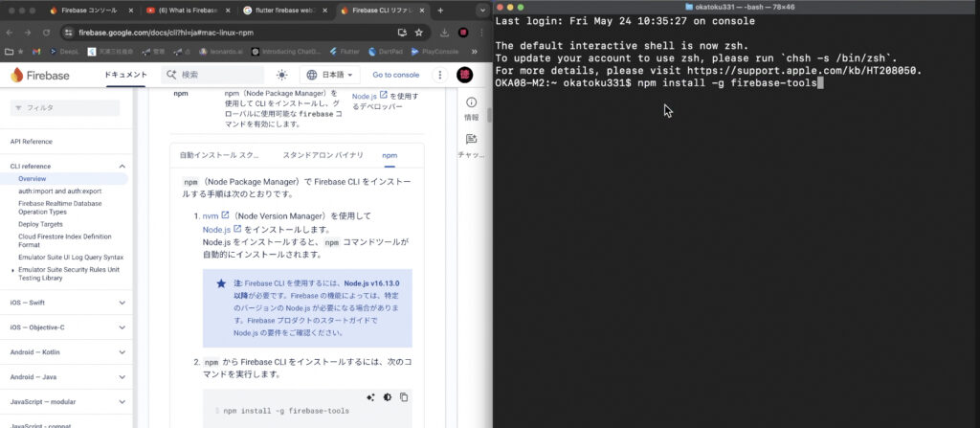Expand the iOS — Swift section
The height and width of the screenshot is (428, 980).
[122, 303]
